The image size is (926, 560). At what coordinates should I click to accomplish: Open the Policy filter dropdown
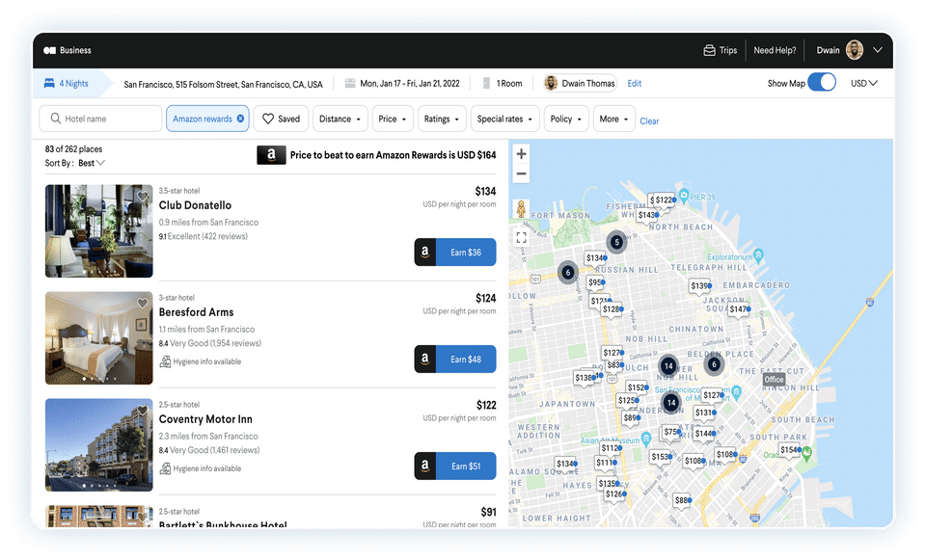point(566,119)
